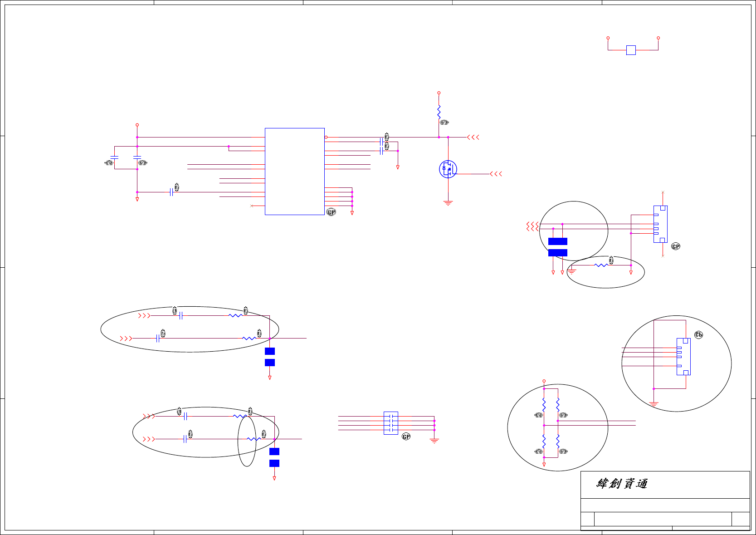Screen dimensions: 756x535
Task: Select the four-capacitor array component
Action: pos(391,423)
